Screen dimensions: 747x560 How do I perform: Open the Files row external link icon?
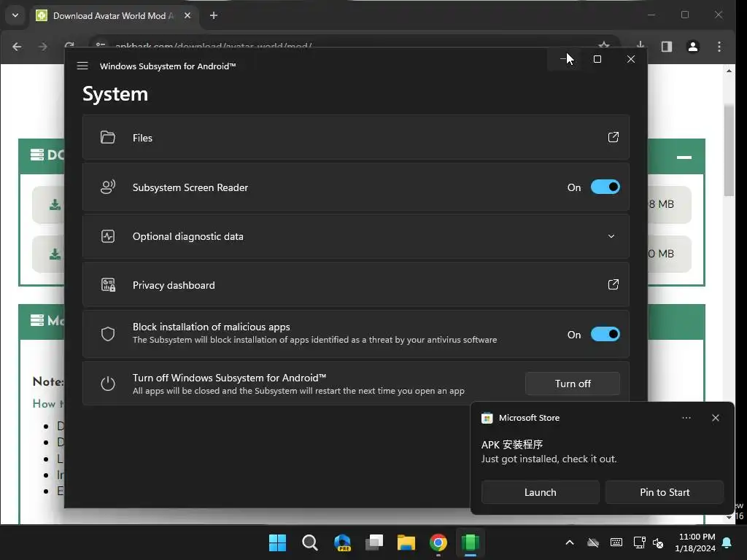[613, 138]
